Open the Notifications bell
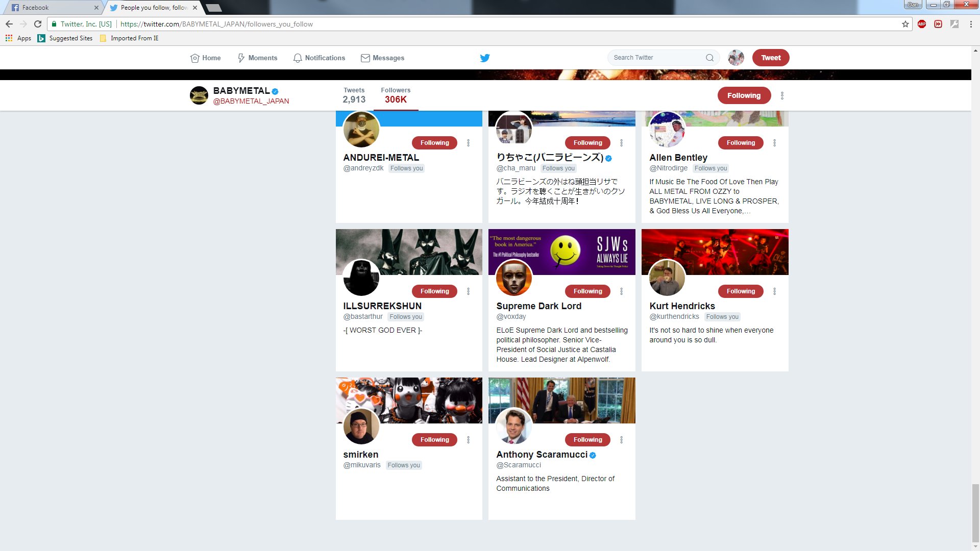The image size is (980, 551). click(298, 58)
